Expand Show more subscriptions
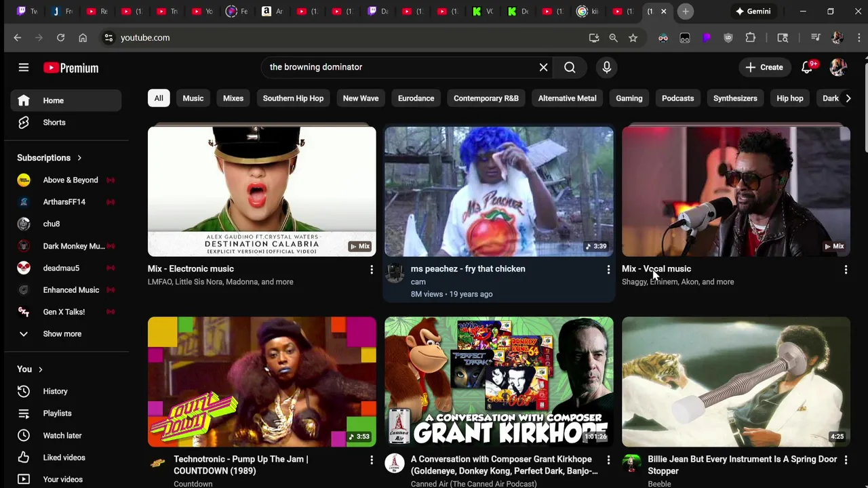The width and height of the screenshot is (868, 488). coord(66,333)
